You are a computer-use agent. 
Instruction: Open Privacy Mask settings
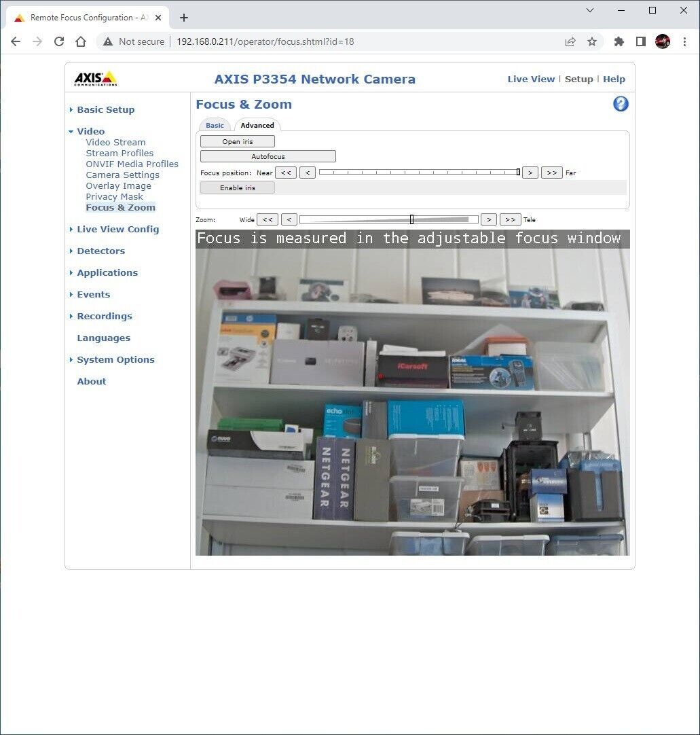point(114,196)
